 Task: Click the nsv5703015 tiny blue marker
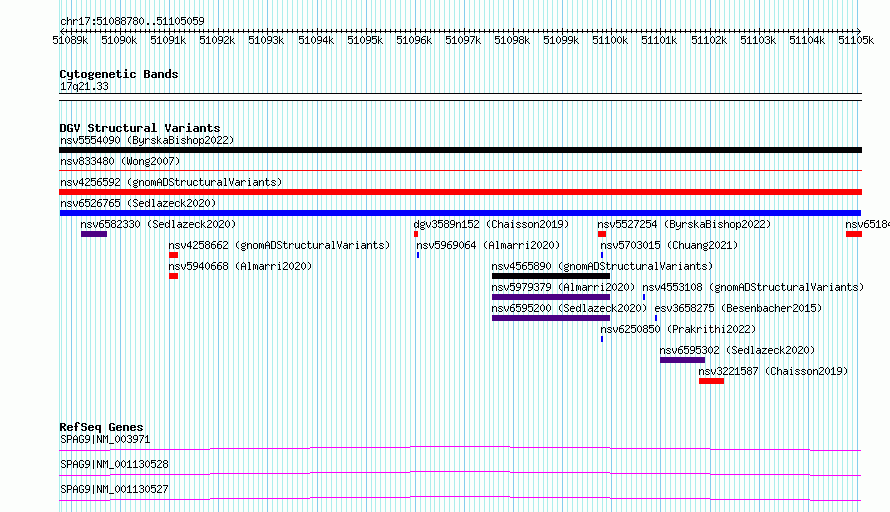pyautogui.click(x=602, y=255)
